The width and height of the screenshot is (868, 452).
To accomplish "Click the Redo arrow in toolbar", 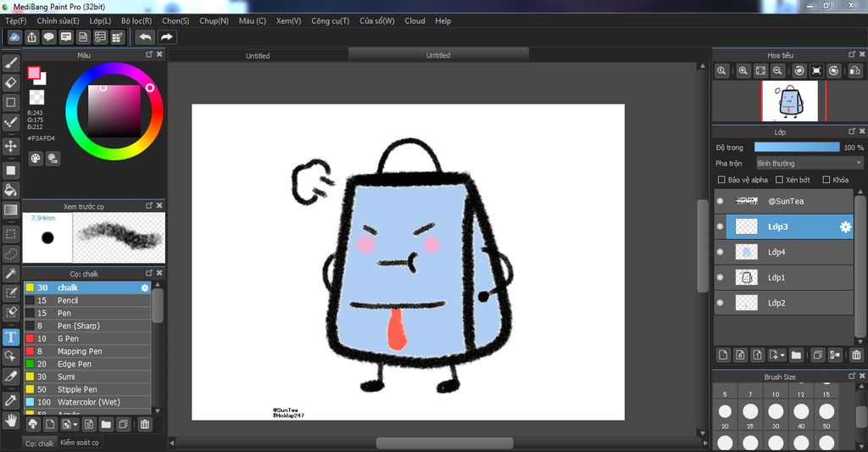I will pos(167,37).
